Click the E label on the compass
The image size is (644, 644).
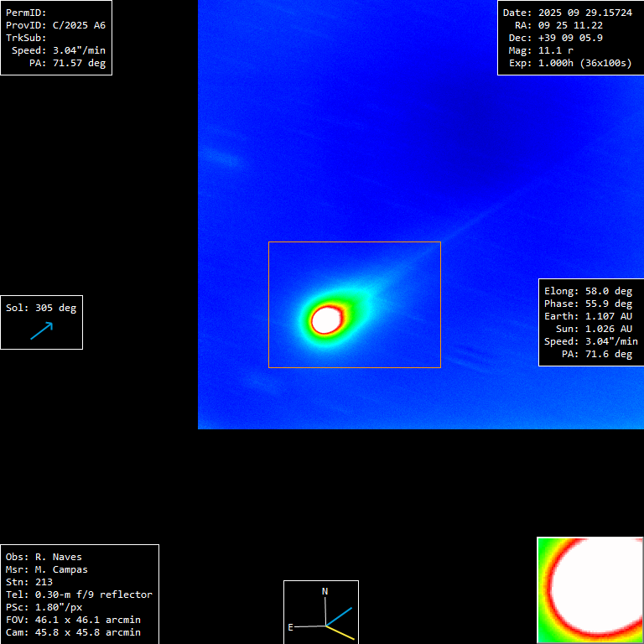[x=291, y=626]
